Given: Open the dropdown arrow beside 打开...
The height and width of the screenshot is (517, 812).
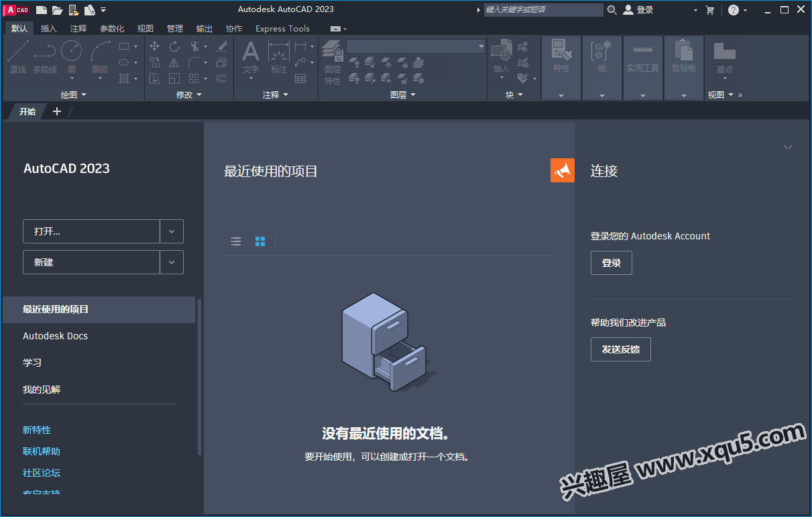Looking at the screenshot, I should point(172,231).
